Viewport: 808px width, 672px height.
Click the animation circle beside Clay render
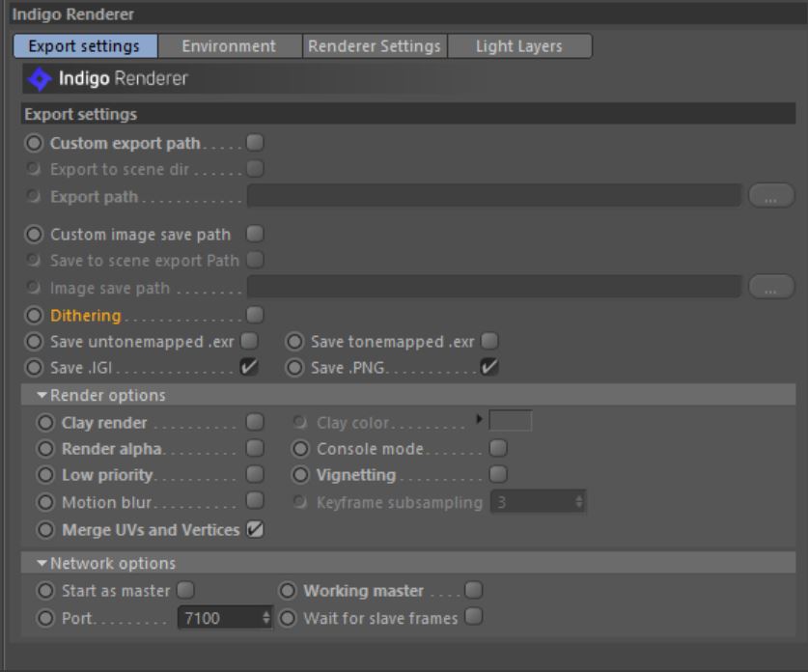[x=44, y=422]
